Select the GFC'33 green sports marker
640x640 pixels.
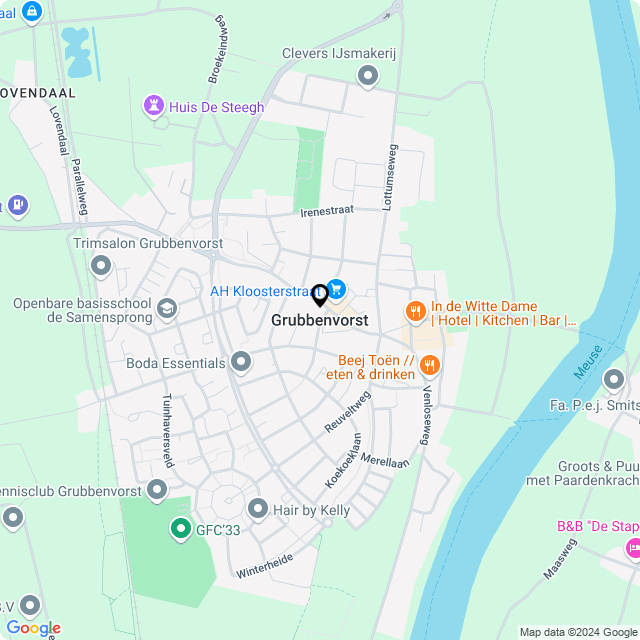(180, 529)
